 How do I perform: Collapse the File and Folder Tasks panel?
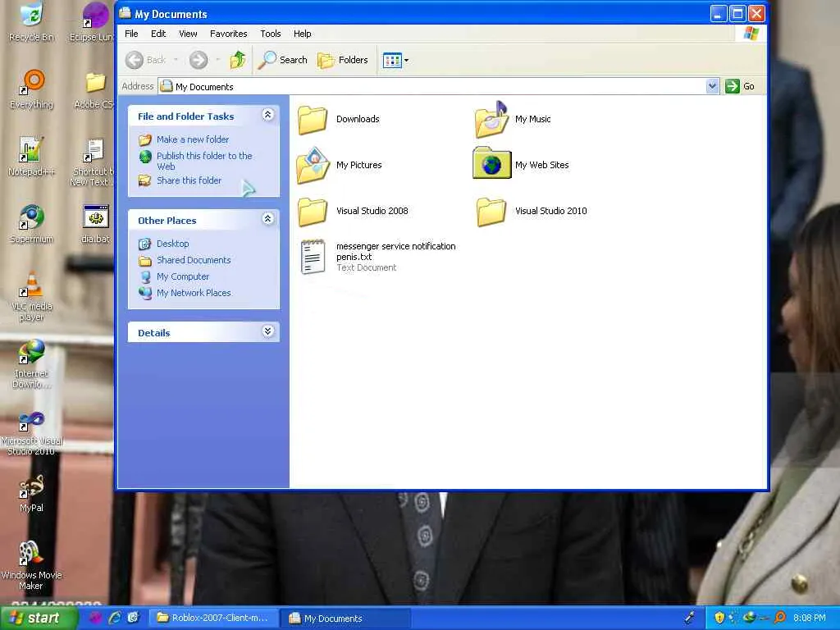click(x=268, y=115)
